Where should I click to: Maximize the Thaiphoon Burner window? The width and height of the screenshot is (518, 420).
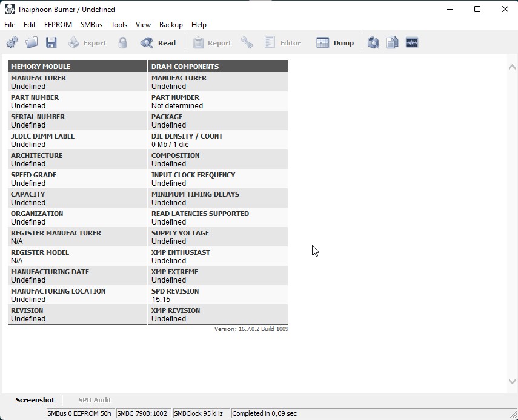pyautogui.click(x=477, y=9)
